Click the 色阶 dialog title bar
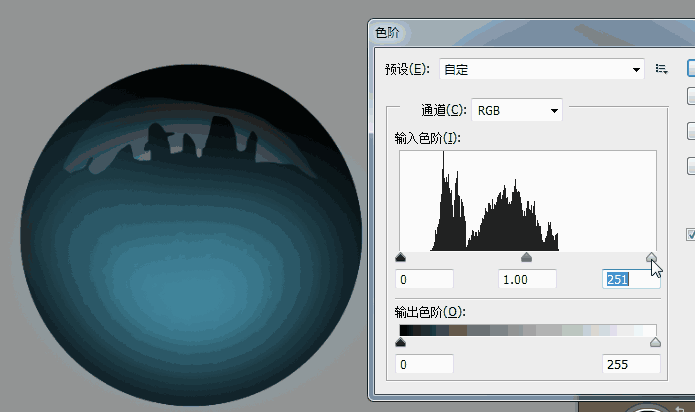The image size is (695, 412). coord(531,33)
